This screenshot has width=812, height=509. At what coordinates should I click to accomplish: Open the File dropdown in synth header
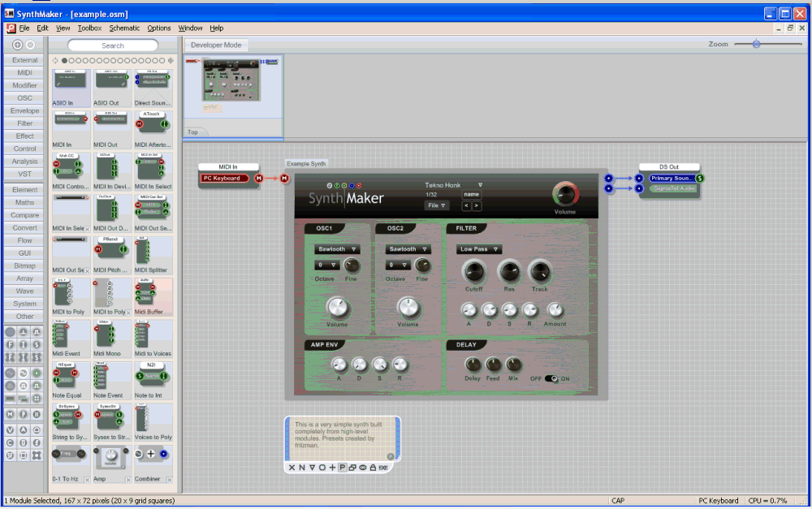click(436, 205)
